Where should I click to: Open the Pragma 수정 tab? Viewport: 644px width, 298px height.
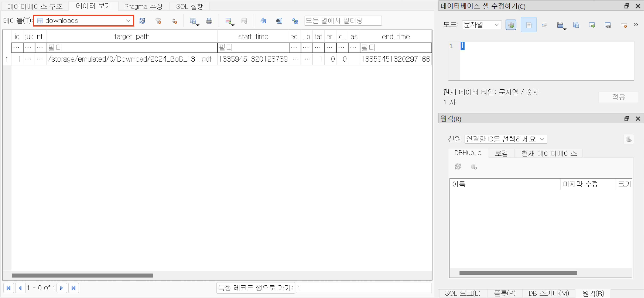(143, 6)
